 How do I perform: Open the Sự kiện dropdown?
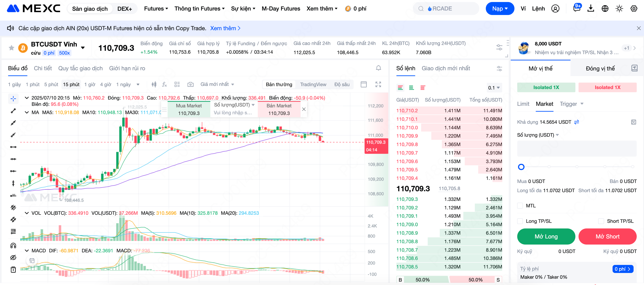[243, 9]
